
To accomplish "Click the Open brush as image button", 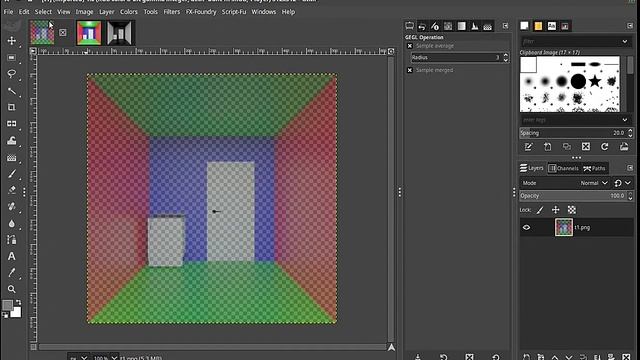I will 624,147.
